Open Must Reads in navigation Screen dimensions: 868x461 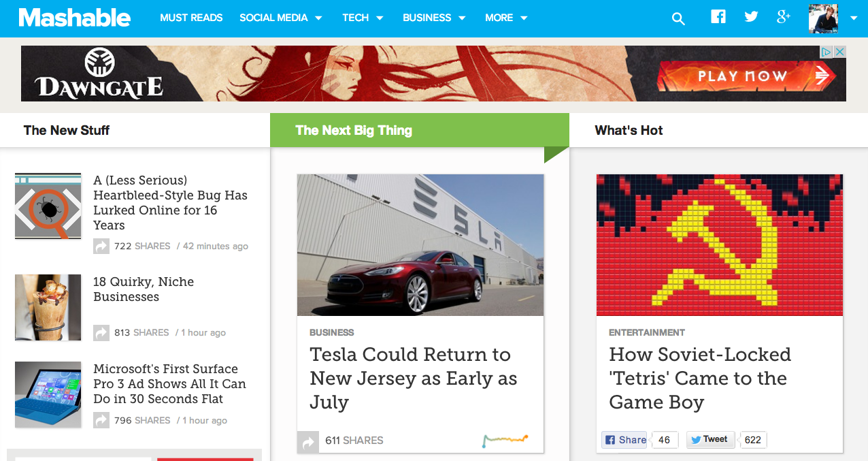point(191,18)
